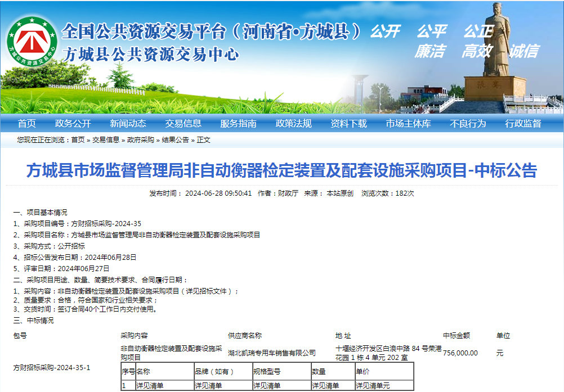This screenshot has height=392, width=564.
Task: Go to the 政务公开 menu section
Action: click(73, 124)
